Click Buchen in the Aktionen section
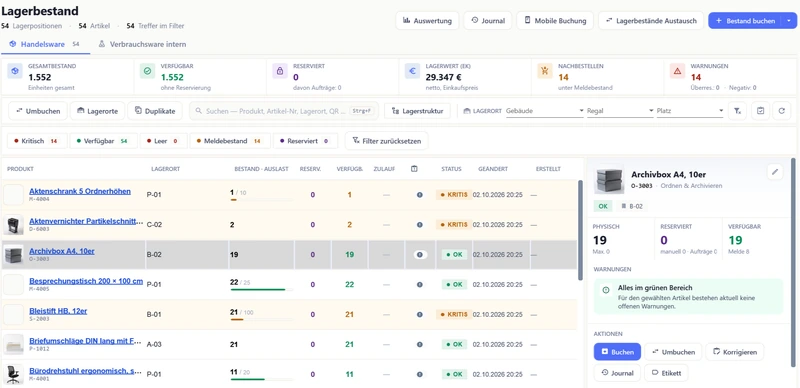 617,352
